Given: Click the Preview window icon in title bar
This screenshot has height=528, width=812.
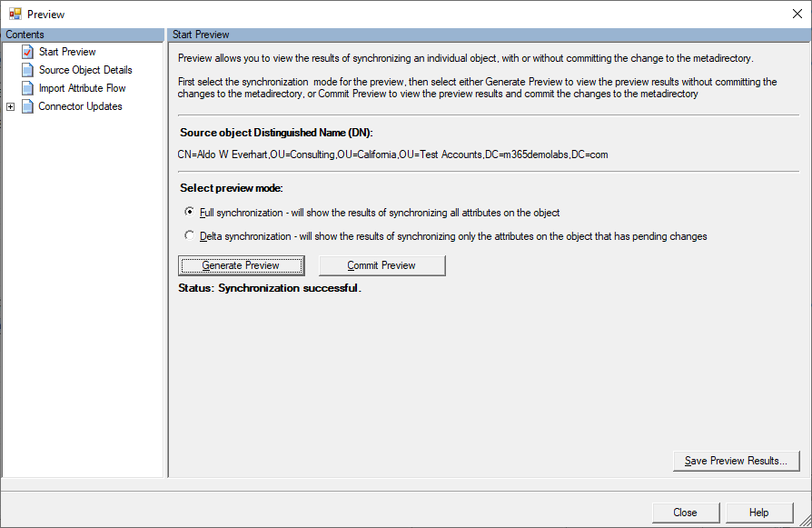Looking at the screenshot, I should click(x=15, y=15).
